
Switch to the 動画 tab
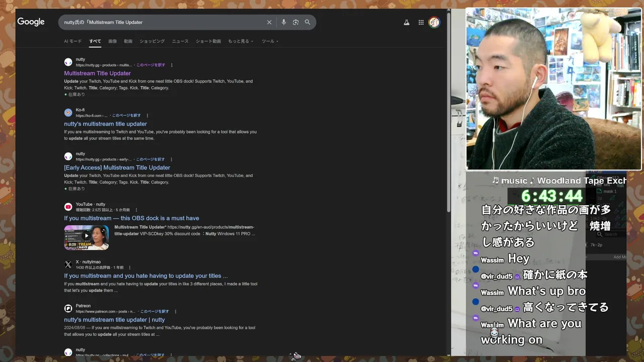(128, 41)
